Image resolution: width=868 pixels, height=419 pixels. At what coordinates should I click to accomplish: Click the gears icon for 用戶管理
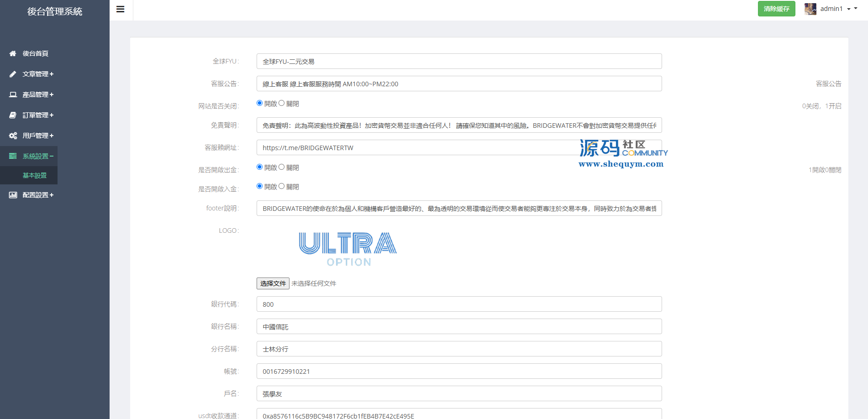click(x=13, y=136)
